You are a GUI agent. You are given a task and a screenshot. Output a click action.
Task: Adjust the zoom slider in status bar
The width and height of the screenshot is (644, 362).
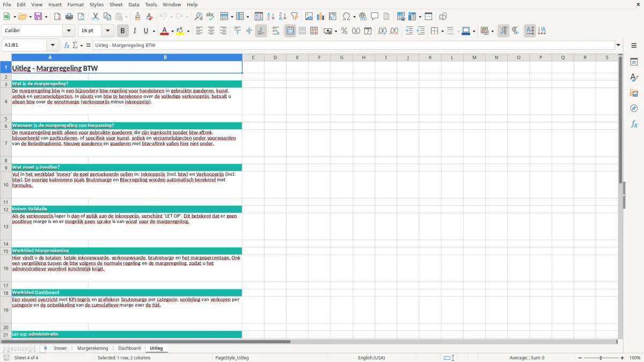601,358
